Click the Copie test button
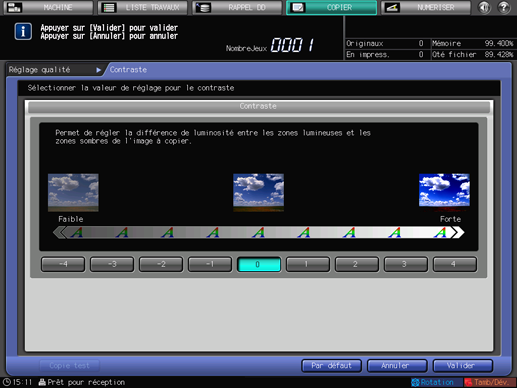The height and width of the screenshot is (388, 517). point(70,366)
